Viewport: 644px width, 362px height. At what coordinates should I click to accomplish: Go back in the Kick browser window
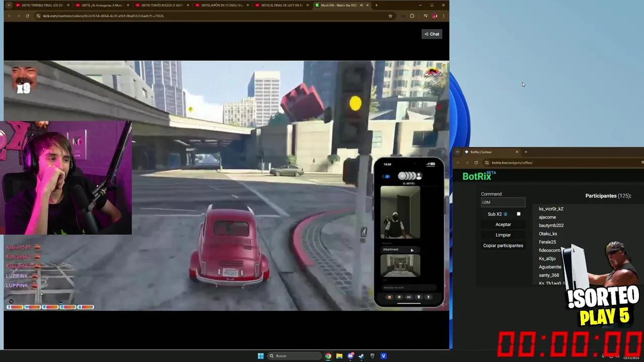click(9, 16)
